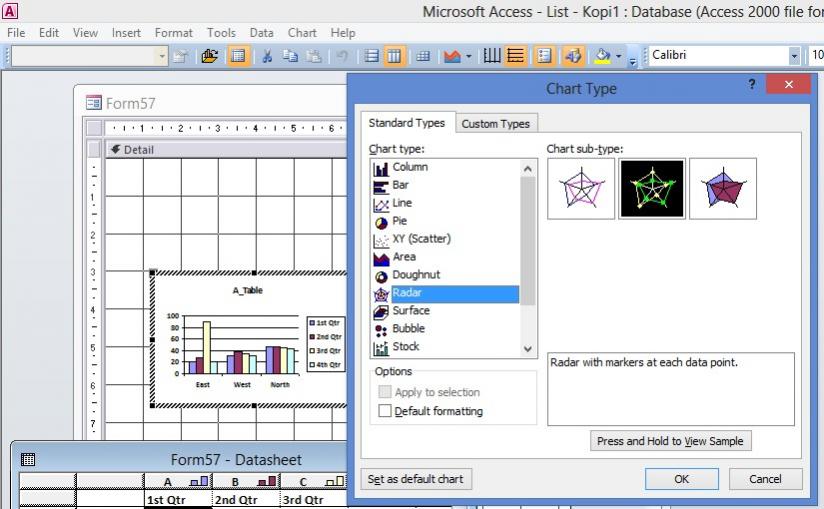This screenshot has height=509, width=824.
Task: Choose Bar in the chart type list
Action: (x=446, y=185)
